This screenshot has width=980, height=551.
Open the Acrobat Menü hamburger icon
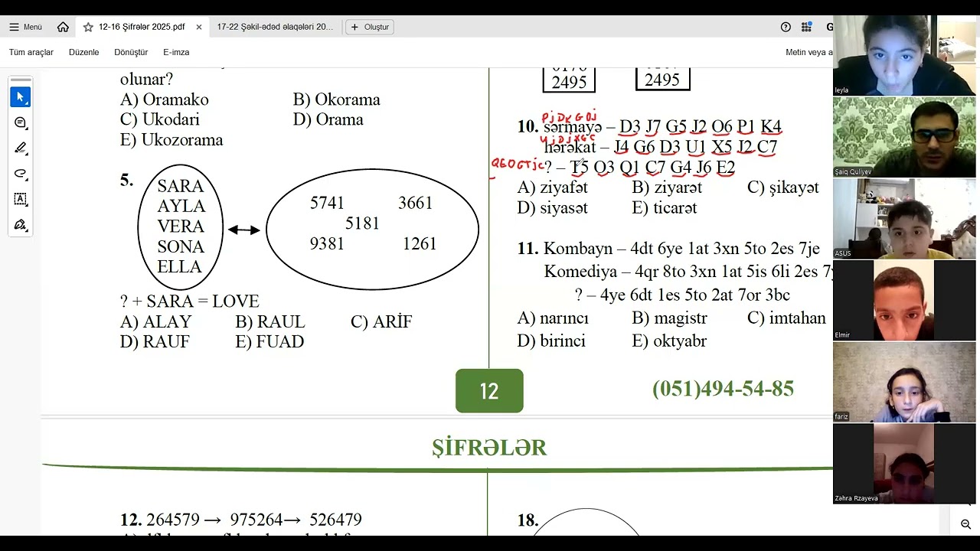14,27
